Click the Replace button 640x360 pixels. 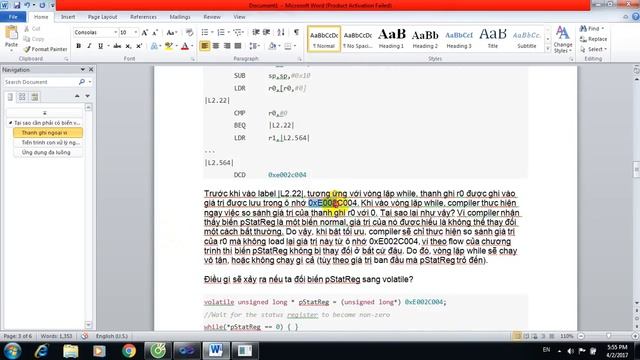(x=593, y=39)
